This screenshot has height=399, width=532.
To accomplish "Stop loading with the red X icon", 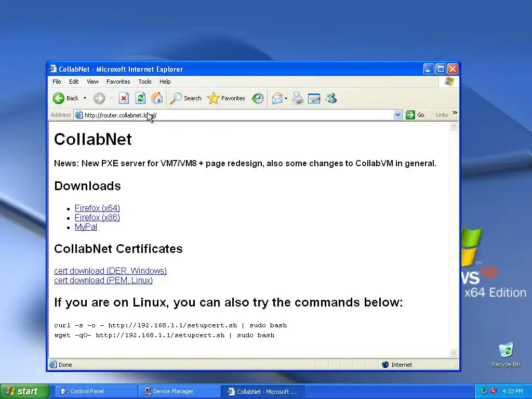I will (124, 98).
